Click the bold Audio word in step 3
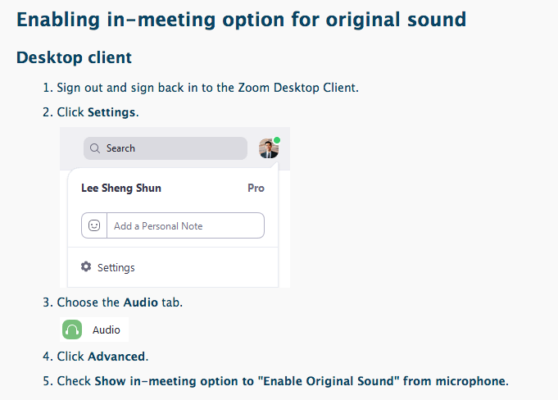This screenshot has width=558, height=400. (x=141, y=302)
